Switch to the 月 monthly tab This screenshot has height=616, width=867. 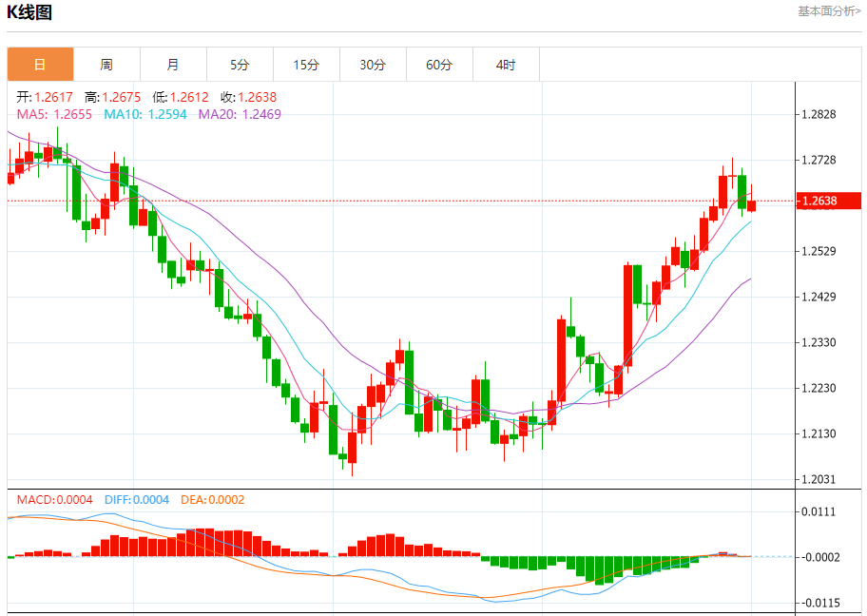pos(173,65)
